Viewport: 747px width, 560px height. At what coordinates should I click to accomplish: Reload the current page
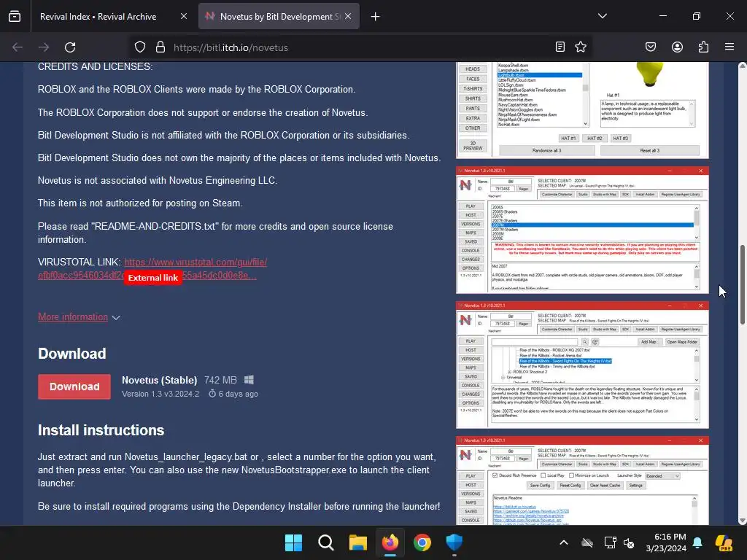pos(70,47)
